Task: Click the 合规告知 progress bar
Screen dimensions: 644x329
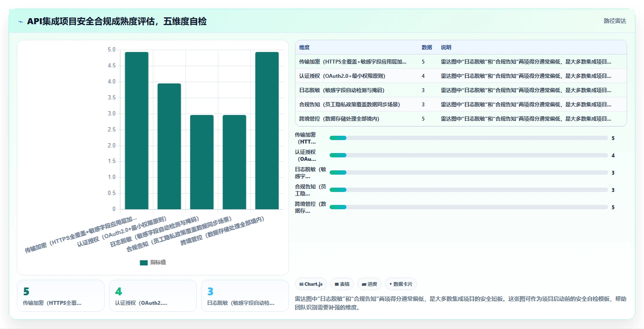Action: tap(469, 190)
